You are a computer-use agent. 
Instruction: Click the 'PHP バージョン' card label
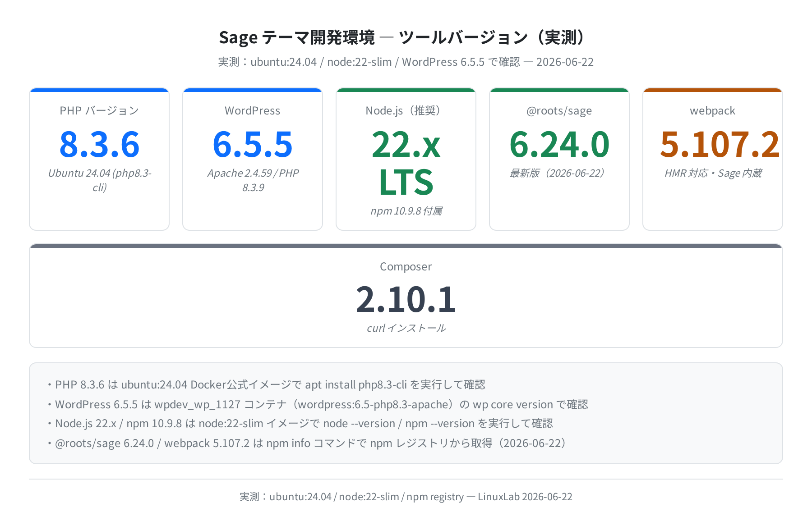point(99,110)
